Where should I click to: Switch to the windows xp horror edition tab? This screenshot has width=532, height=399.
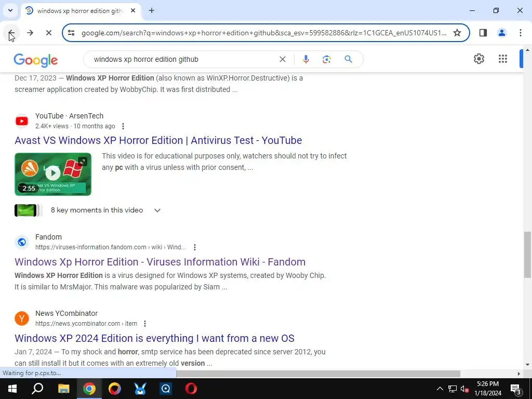click(x=79, y=10)
